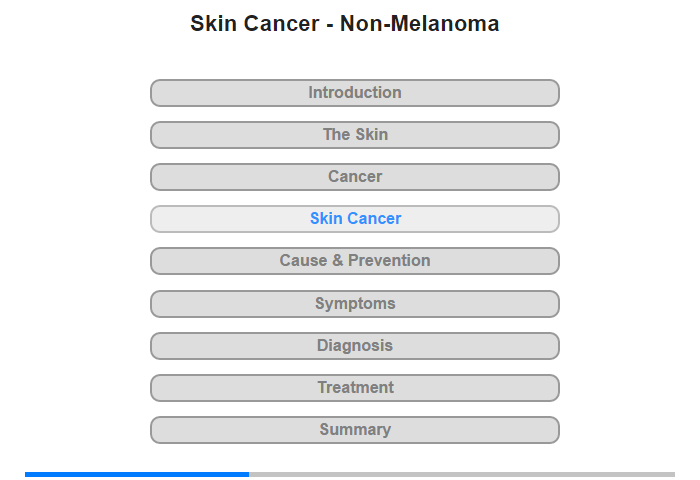Click the gray unfilled progress bar portion
Screen dimensions: 700x480
coord(462,474)
